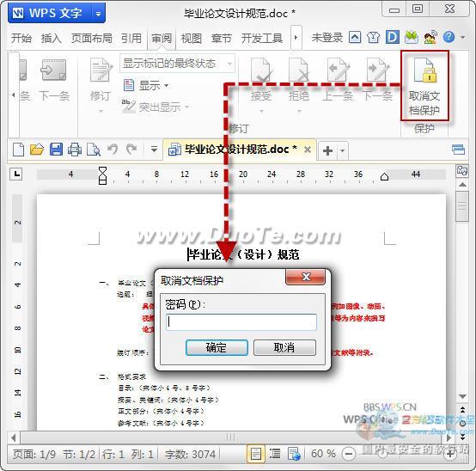The height and width of the screenshot is (471, 476).
Task: Expand the Highlight (突出显示) dropdown
Action: pyautogui.click(x=186, y=107)
